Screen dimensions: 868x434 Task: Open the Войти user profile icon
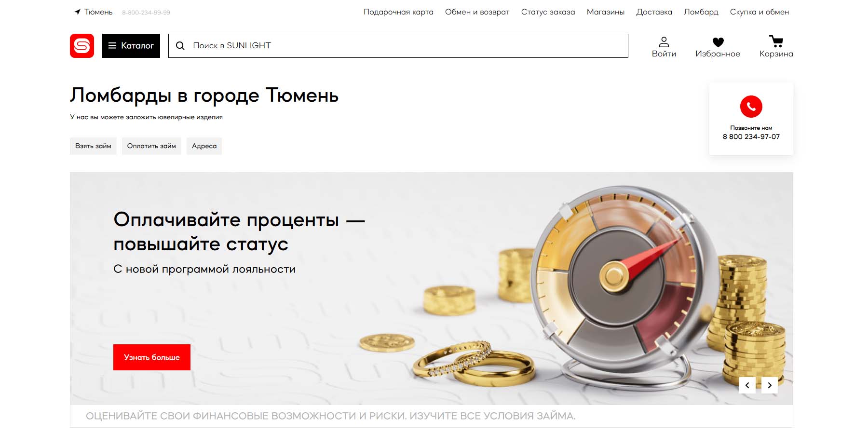point(664,42)
